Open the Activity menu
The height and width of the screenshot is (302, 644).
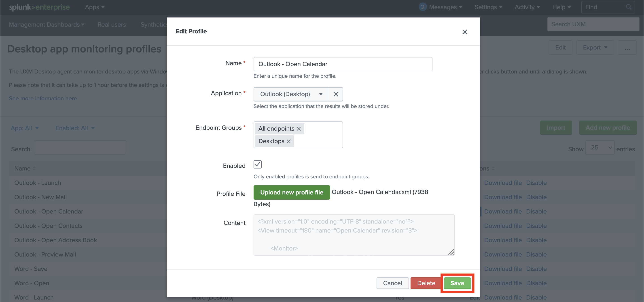527,7
